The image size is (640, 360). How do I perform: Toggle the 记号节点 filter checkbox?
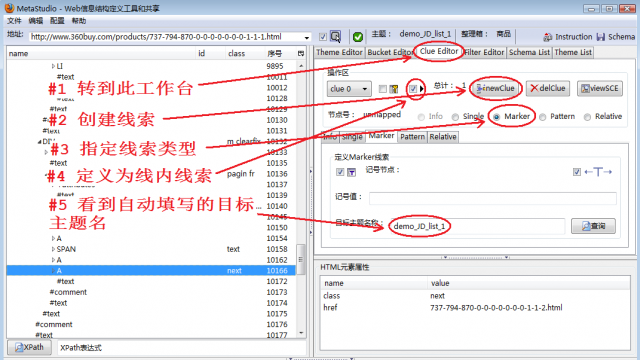point(340,172)
